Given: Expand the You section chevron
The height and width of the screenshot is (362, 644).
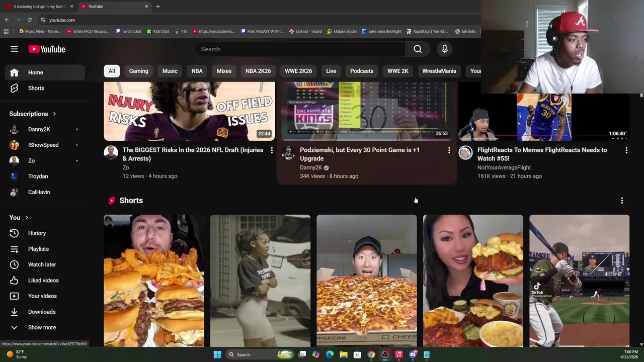Looking at the screenshot, I should [26, 218].
